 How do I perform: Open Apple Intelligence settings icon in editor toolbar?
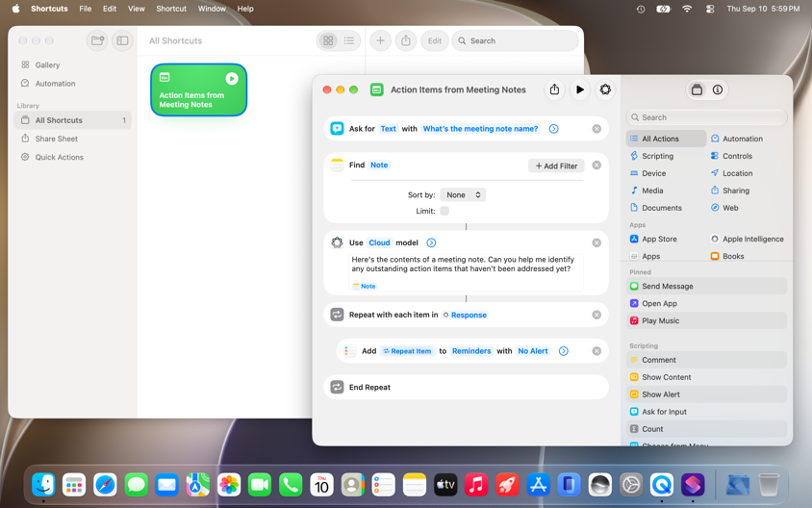pos(605,89)
